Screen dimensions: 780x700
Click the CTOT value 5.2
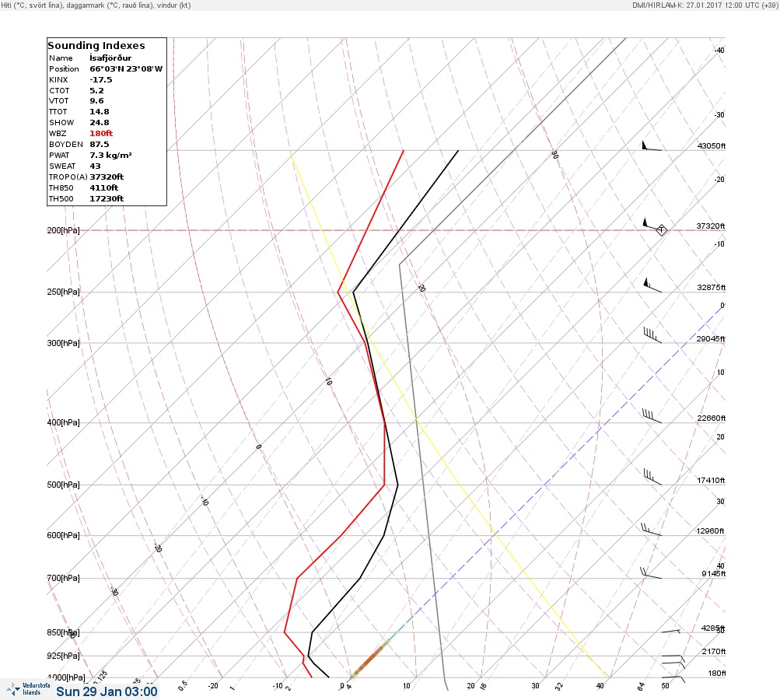tap(96, 90)
